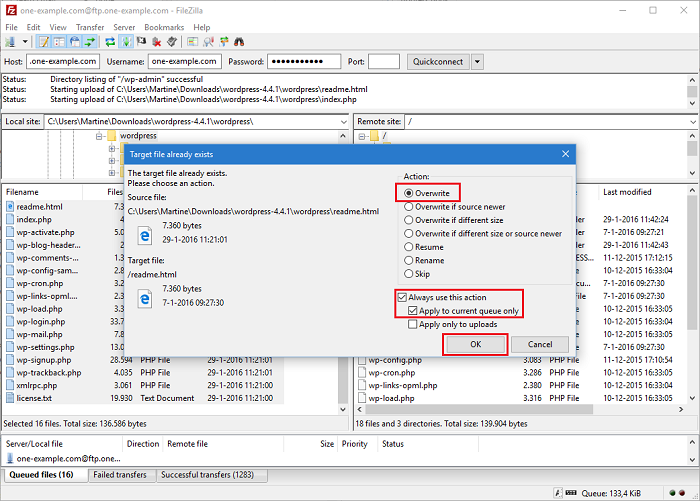This screenshot has height=501, width=700.
Task: Click OK in the dialog
Action: coord(475,344)
